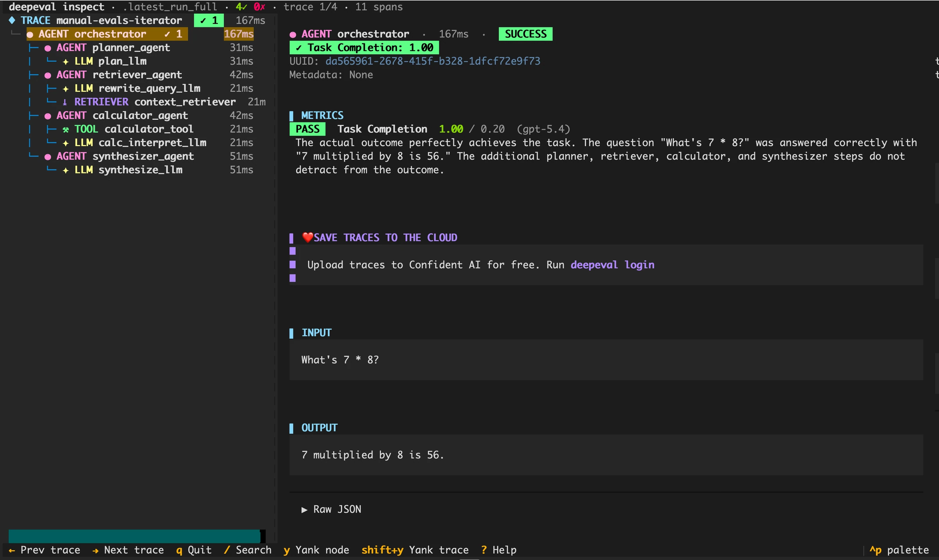
Task: Click the star icon beside synthesize_llm
Action: click(x=66, y=170)
